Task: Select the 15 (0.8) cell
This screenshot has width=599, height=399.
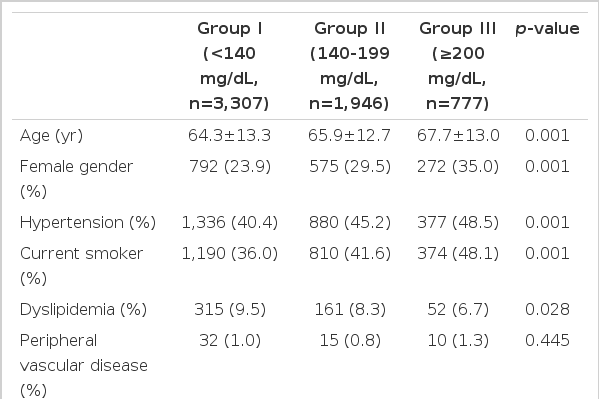Action: tap(350, 340)
